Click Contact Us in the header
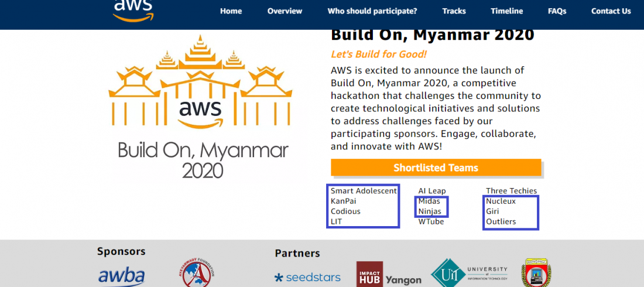Image resolution: width=644 pixels, height=287 pixels. pyautogui.click(x=611, y=11)
